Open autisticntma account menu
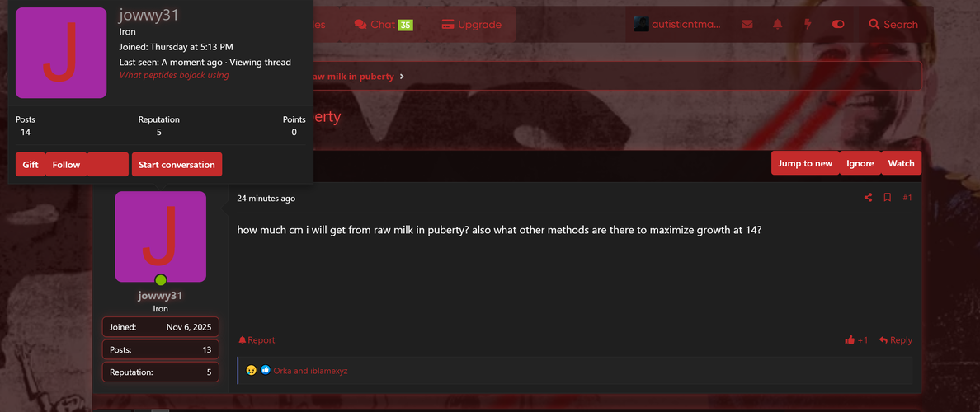This screenshot has height=412, width=980. point(677,25)
